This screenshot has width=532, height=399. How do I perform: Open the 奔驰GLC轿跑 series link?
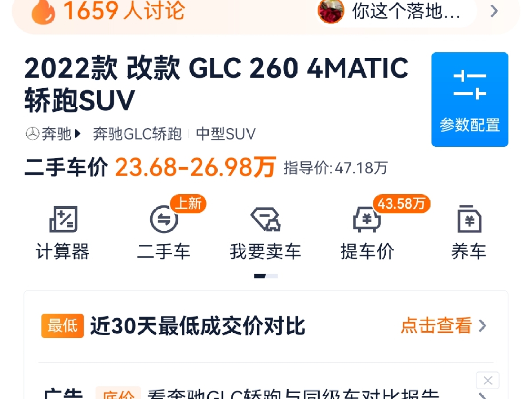click(137, 133)
